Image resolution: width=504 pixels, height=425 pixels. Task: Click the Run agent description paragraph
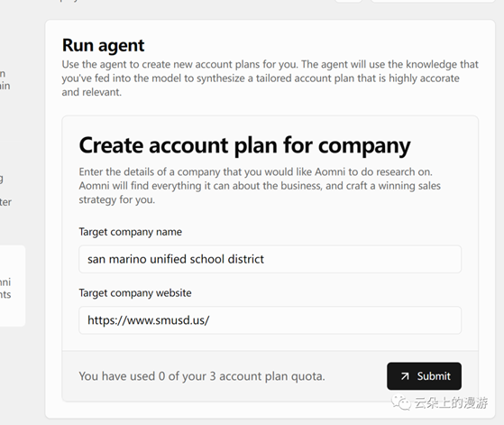pos(270,79)
